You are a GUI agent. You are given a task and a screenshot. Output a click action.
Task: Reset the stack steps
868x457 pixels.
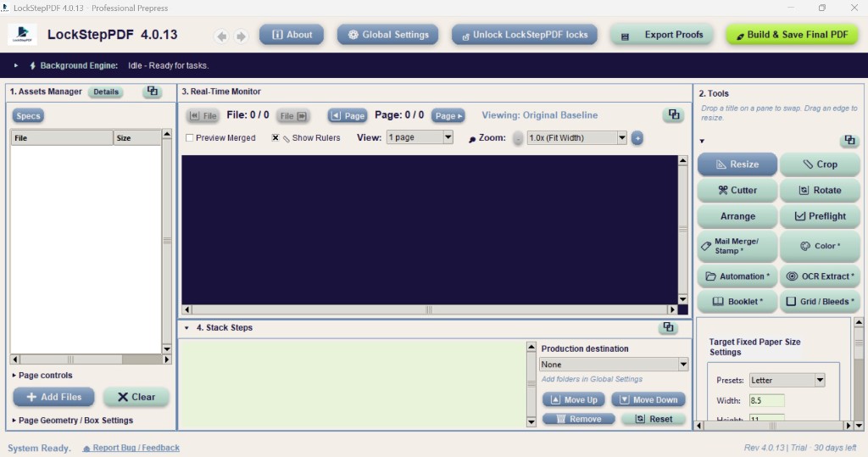click(x=654, y=419)
